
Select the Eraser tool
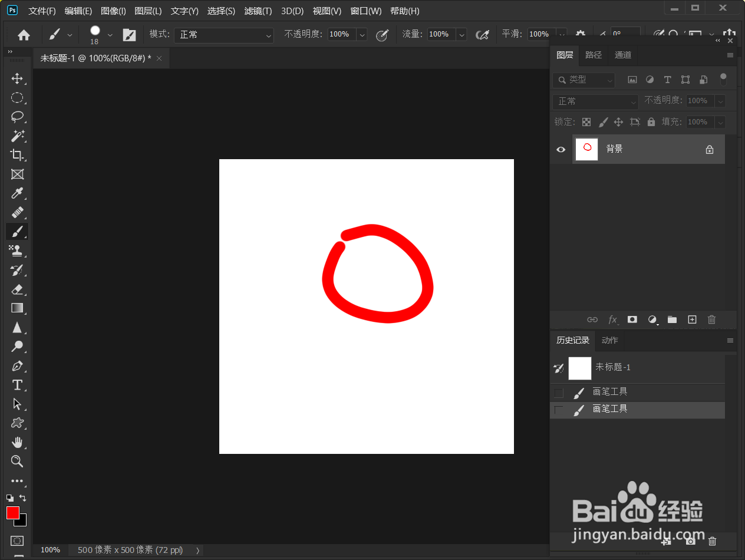tap(17, 289)
